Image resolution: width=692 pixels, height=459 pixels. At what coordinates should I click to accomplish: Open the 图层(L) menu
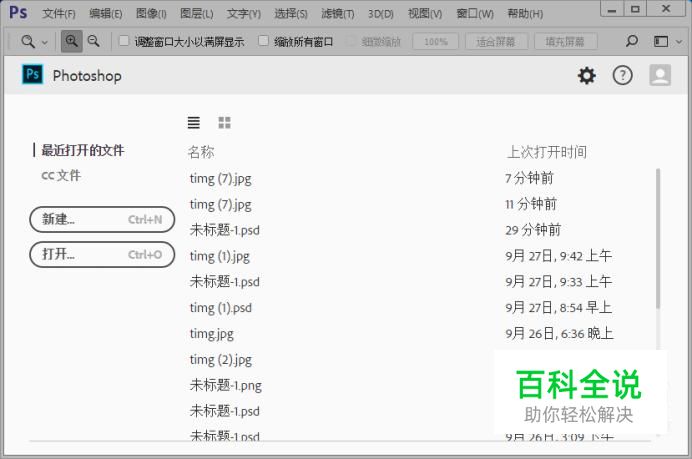coord(196,14)
